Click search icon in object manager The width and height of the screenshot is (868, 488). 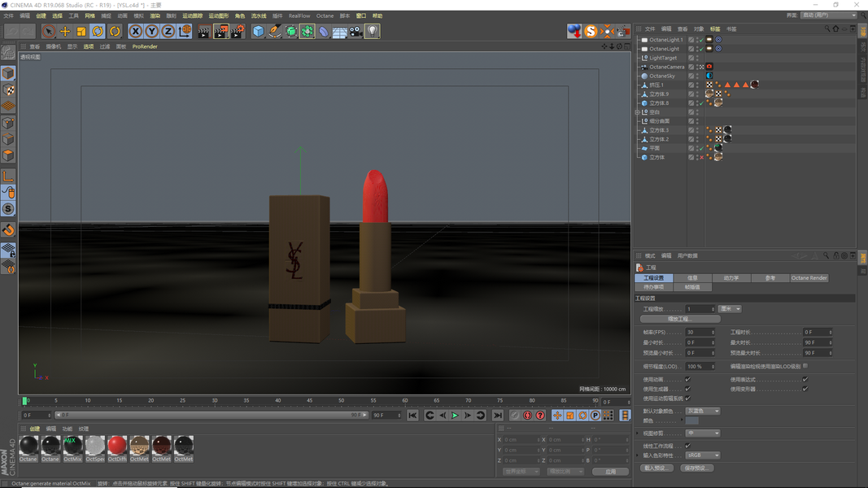click(827, 28)
